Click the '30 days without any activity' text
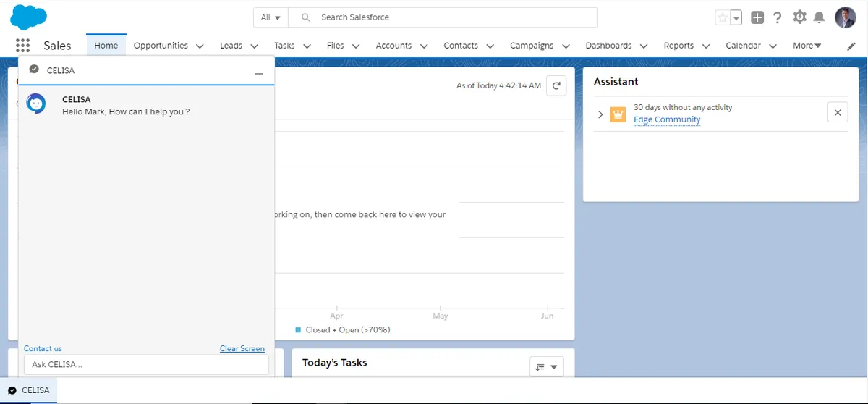The image size is (868, 404). click(x=683, y=107)
